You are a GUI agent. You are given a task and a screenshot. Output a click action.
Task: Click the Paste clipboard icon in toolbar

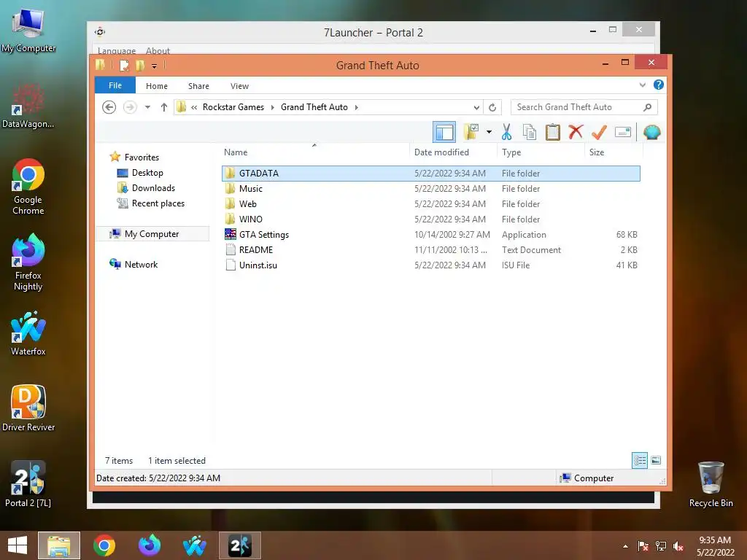(553, 132)
